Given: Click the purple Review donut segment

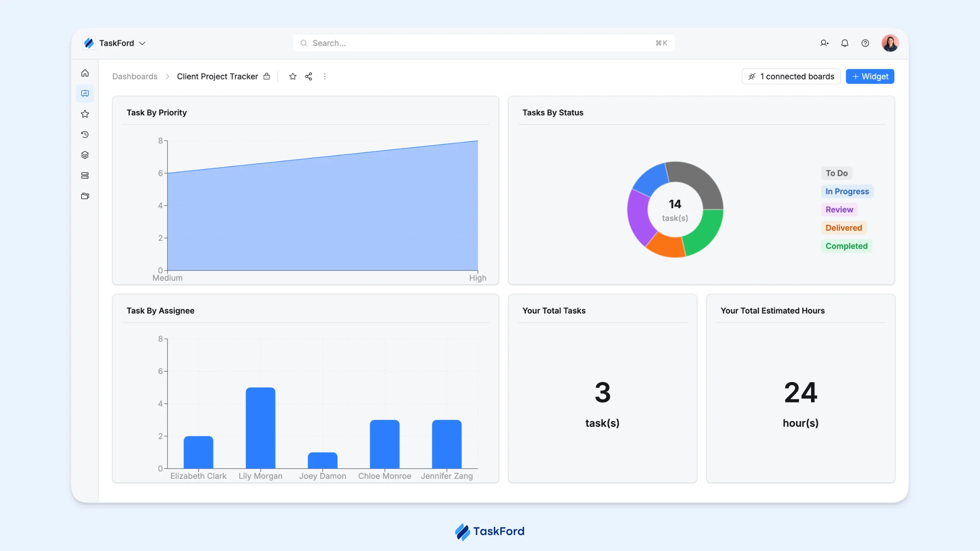Looking at the screenshot, I should [639, 217].
